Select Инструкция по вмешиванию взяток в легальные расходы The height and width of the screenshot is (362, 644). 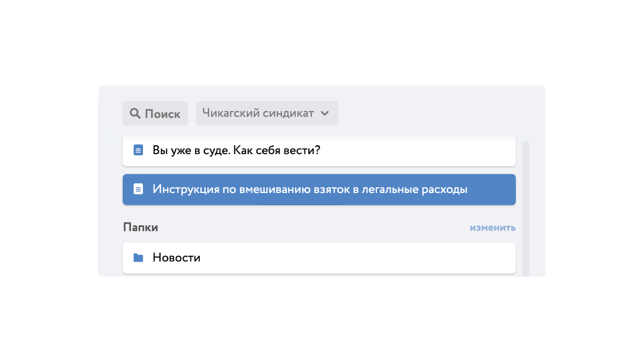pyautogui.click(x=319, y=189)
